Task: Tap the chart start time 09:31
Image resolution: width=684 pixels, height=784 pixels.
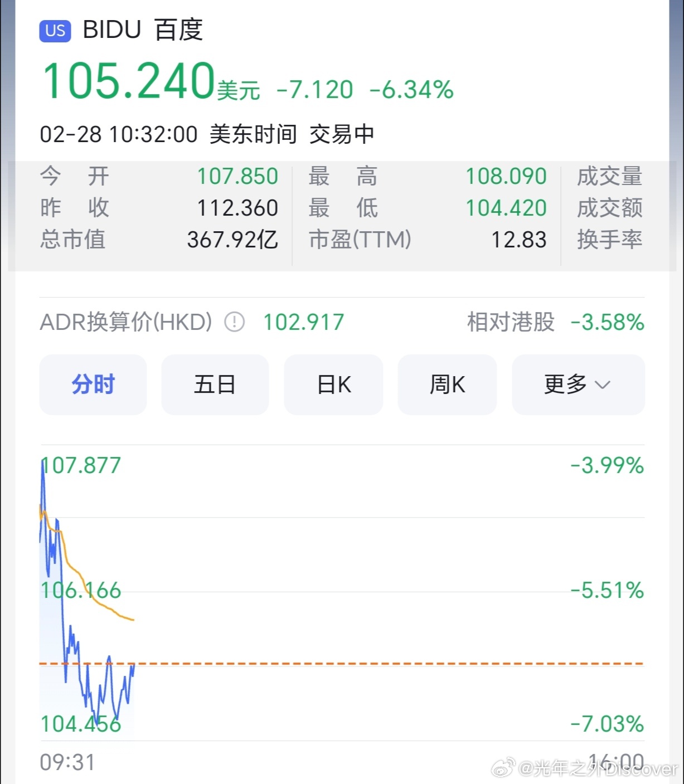Action: (x=67, y=762)
